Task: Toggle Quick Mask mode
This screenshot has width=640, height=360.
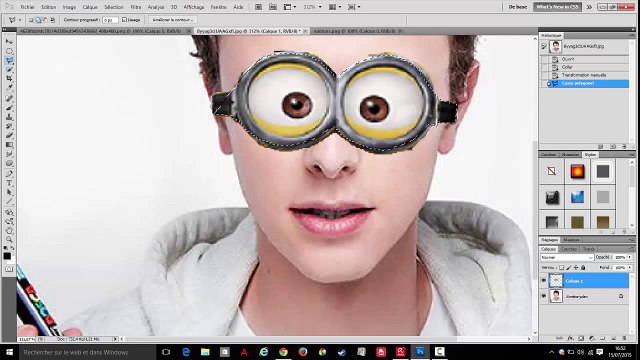Action: pyautogui.click(x=9, y=269)
